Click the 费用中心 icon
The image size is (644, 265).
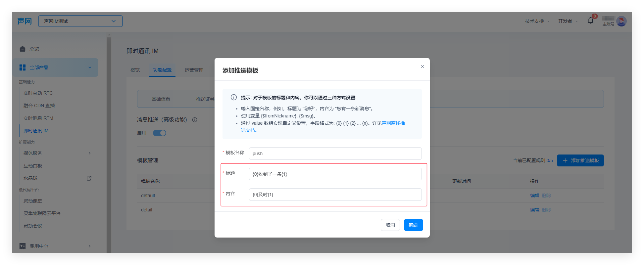23,246
